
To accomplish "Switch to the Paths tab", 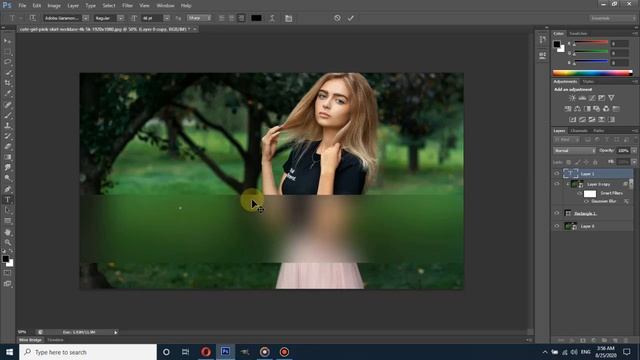I will pyautogui.click(x=598, y=131).
